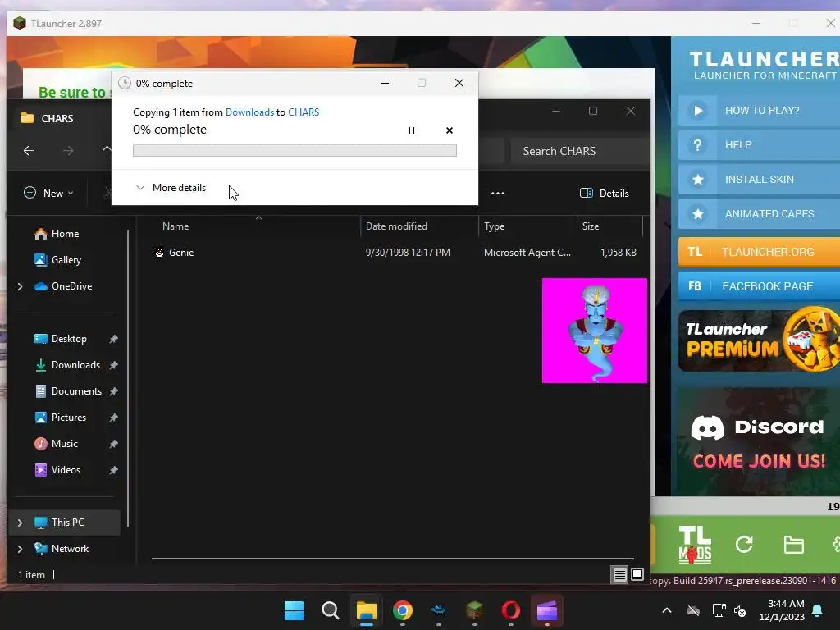The width and height of the screenshot is (840, 630).
Task: Expand the Network node
Action: [x=21, y=549]
